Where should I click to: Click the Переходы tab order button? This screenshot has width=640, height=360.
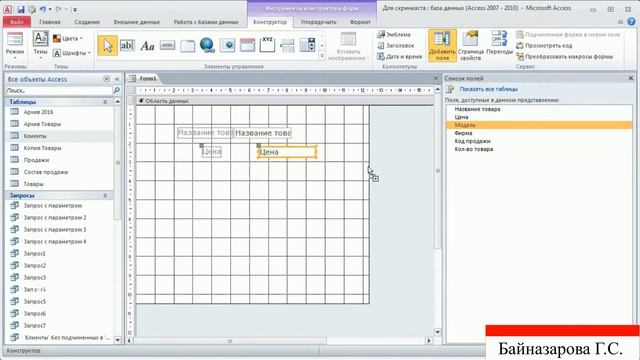pyautogui.click(x=499, y=43)
